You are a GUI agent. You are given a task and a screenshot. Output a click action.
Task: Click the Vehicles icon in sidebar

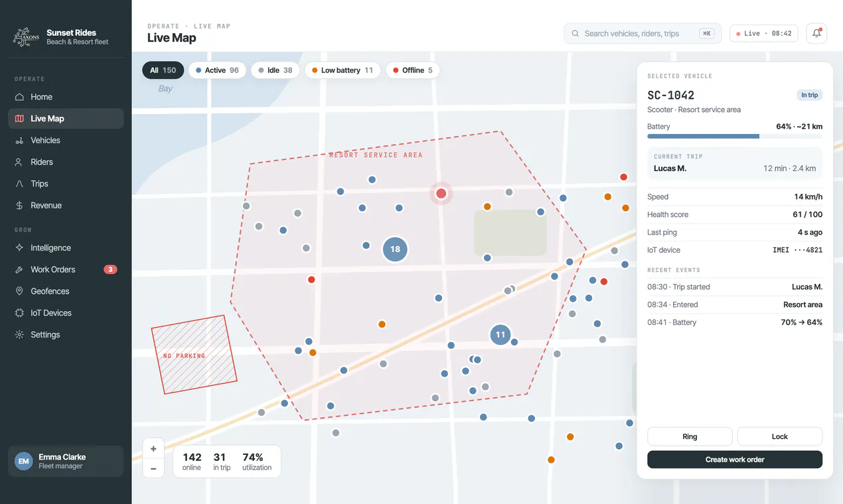tap(19, 141)
